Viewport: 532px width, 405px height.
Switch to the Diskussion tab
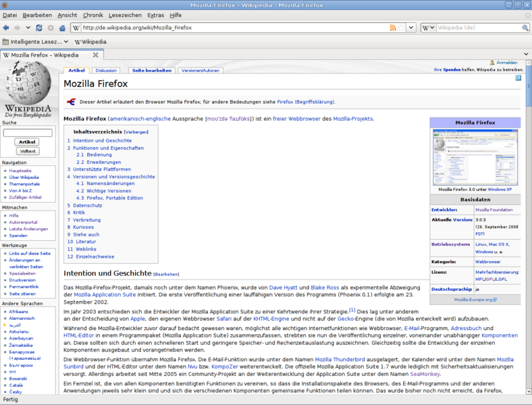pyautogui.click(x=106, y=70)
